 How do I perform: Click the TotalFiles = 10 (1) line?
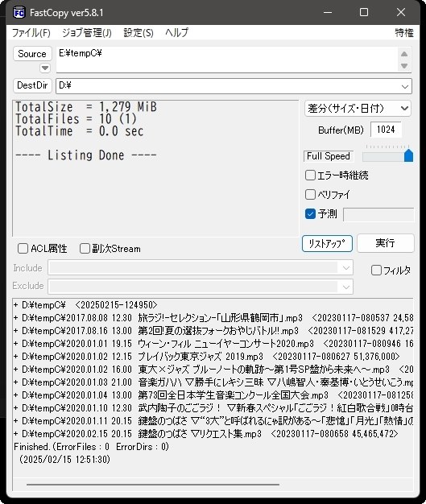click(76, 119)
